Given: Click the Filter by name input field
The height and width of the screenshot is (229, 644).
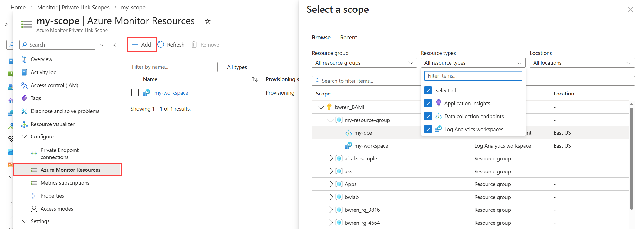Looking at the screenshot, I should coord(173,67).
